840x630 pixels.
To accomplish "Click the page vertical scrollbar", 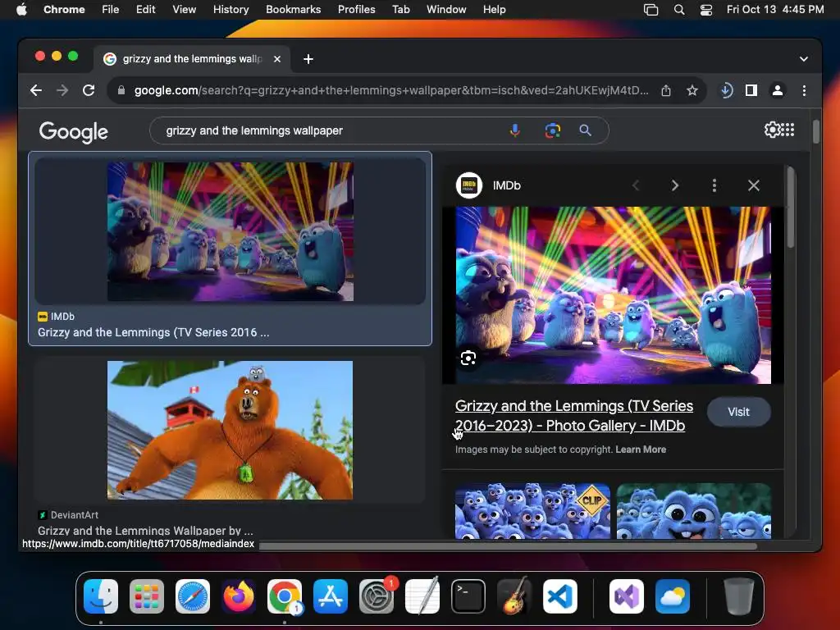I will (x=816, y=132).
